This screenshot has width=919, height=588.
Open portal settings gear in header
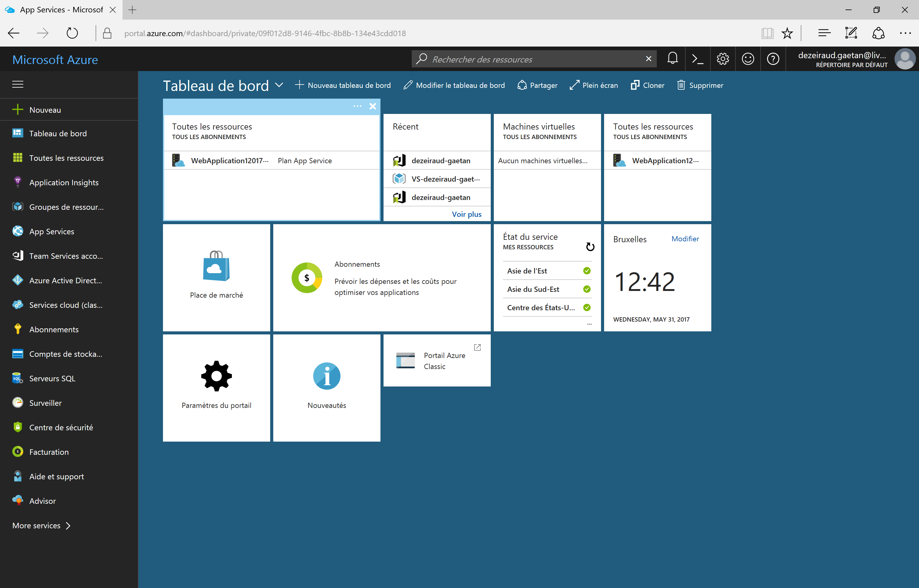pyautogui.click(x=723, y=59)
